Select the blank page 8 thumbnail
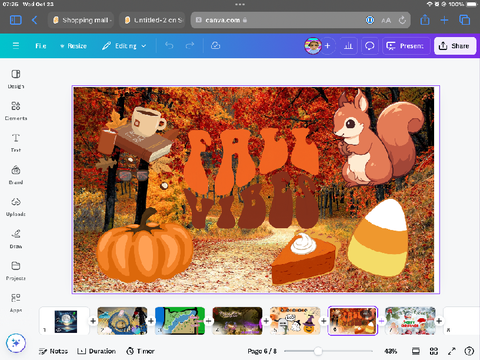This screenshot has width=480, height=360. [x=462, y=321]
